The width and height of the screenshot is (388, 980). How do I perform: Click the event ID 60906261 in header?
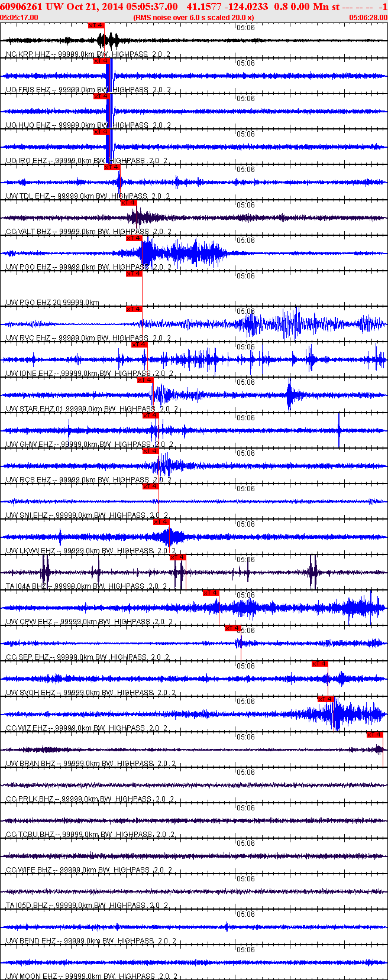(x=21, y=7)
